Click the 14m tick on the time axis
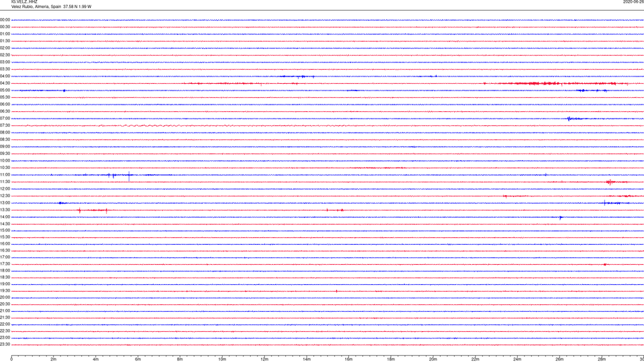The image size is (644, 362). (x=307, y=359)
